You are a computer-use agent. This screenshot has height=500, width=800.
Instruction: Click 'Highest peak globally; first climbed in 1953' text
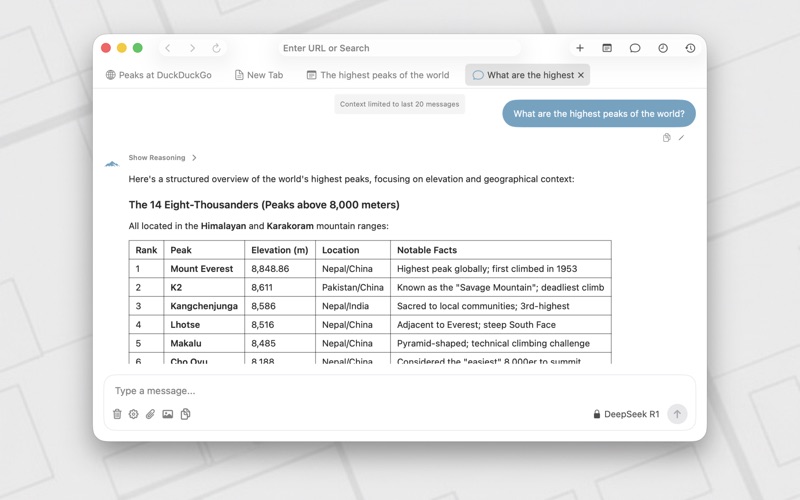point(487,268)
